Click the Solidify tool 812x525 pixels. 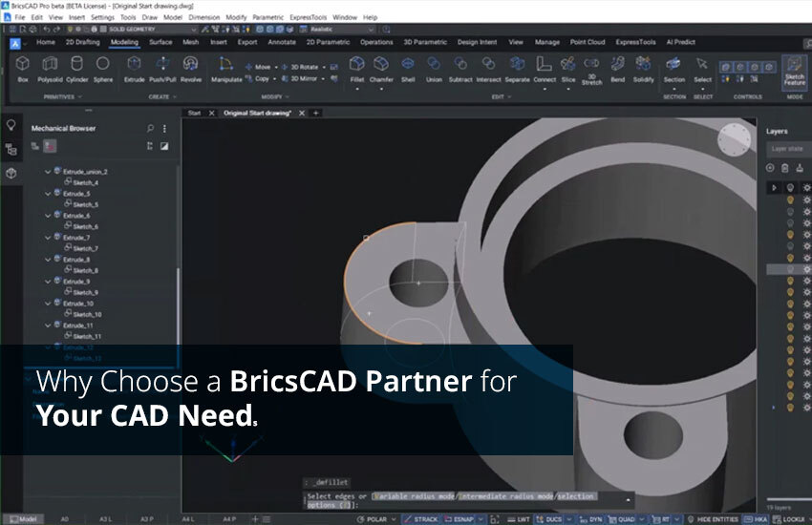[643, 69]
